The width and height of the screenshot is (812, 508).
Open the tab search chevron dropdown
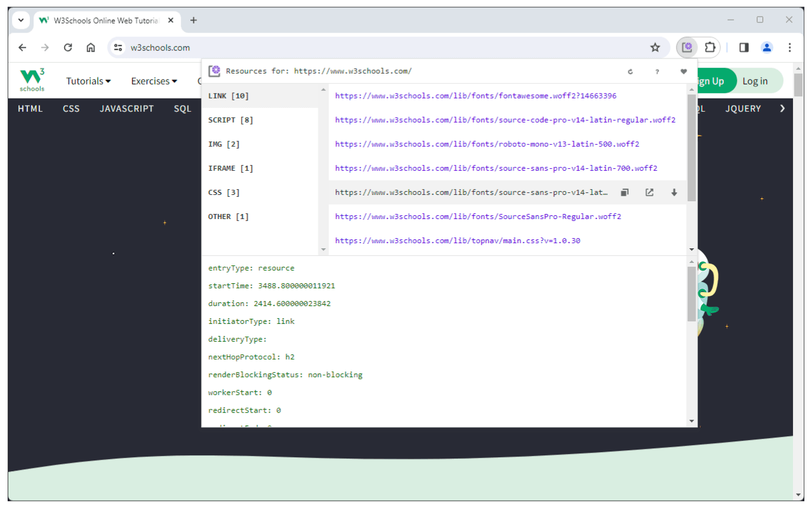pos(21,20)
